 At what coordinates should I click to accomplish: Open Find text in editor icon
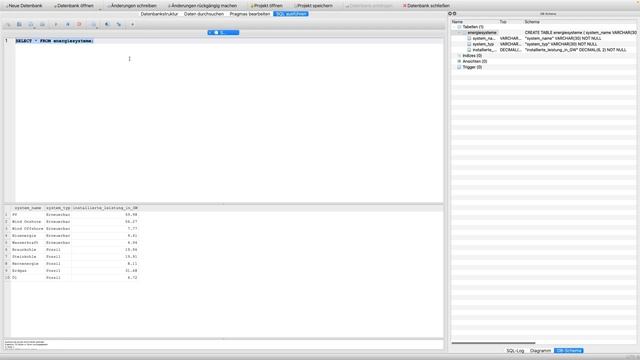pyautogui.click(x=107, y=24)
